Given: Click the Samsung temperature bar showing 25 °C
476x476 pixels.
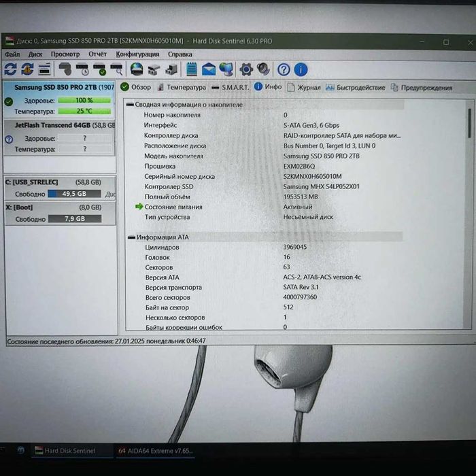Looking at the screenshot, I should click(x=84, y=111).
